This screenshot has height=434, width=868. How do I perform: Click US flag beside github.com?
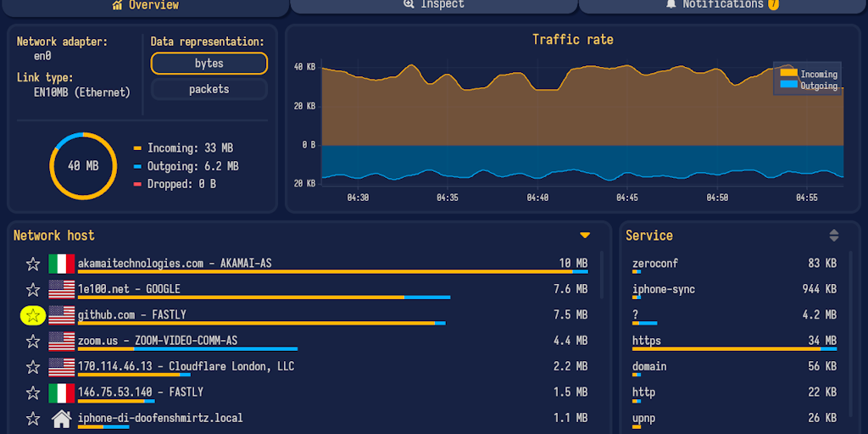61,315
